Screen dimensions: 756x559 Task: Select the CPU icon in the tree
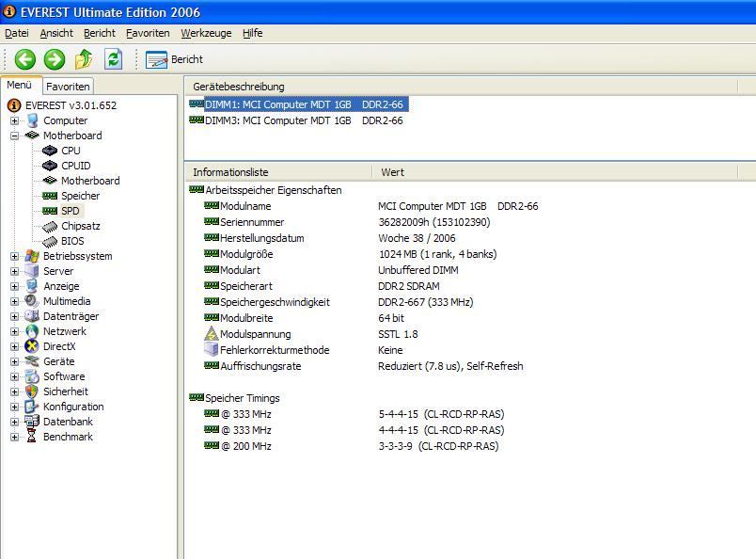tap(50, 151)
